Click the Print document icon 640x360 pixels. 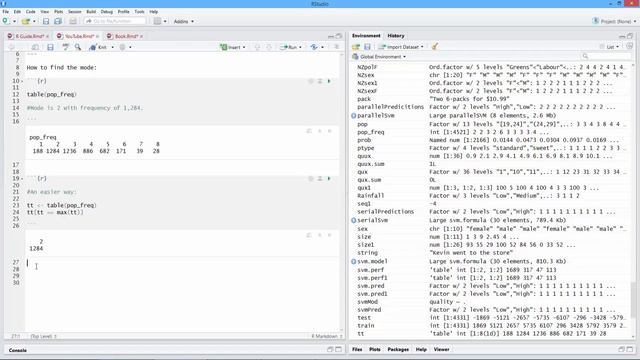[73, 21]
